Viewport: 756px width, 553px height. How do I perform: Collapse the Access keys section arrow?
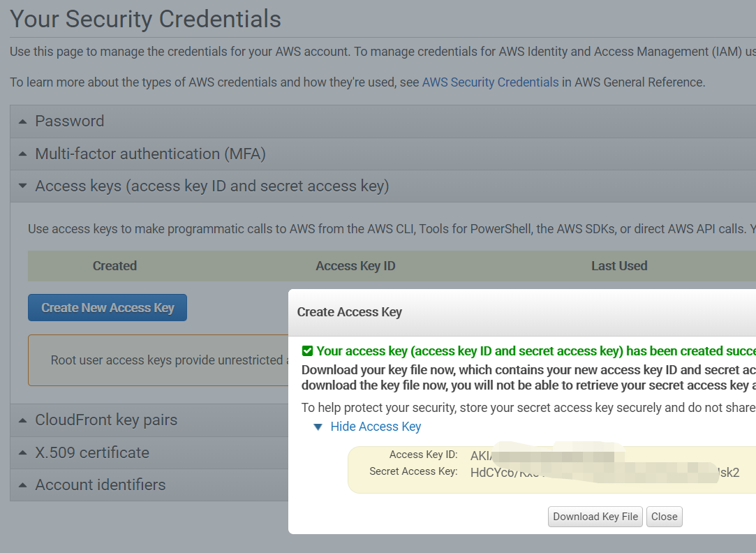pos(22,186)
